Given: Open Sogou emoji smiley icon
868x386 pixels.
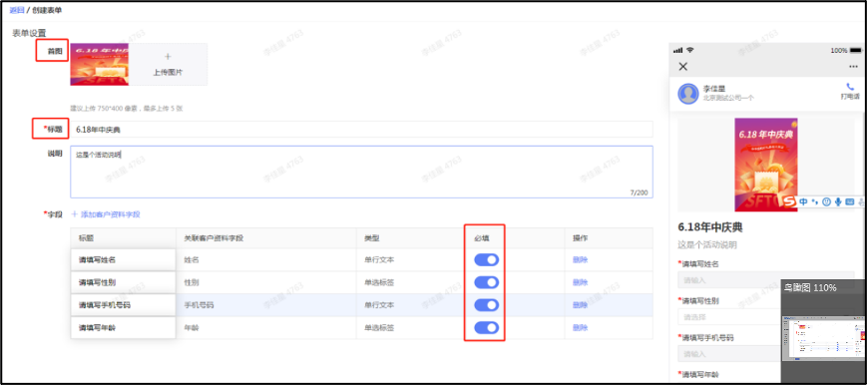Looking at the screenshot, I should coord(826,202).
